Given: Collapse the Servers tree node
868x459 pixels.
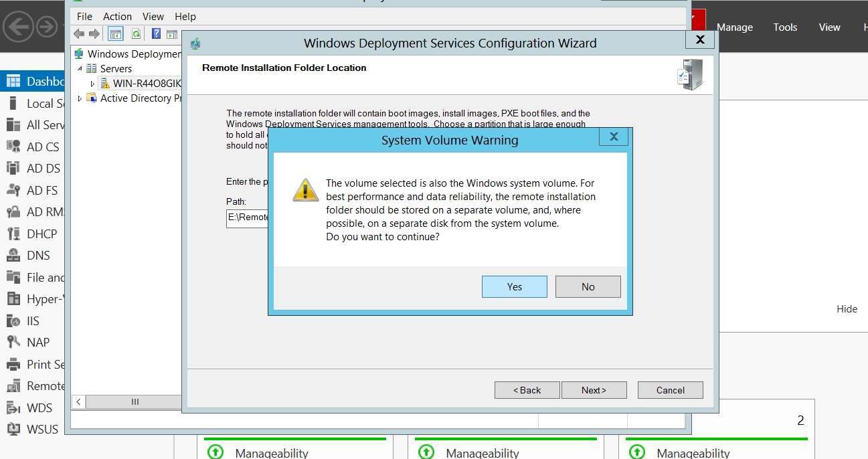Looking at the screenshot, I should click(x=80, y=69).
